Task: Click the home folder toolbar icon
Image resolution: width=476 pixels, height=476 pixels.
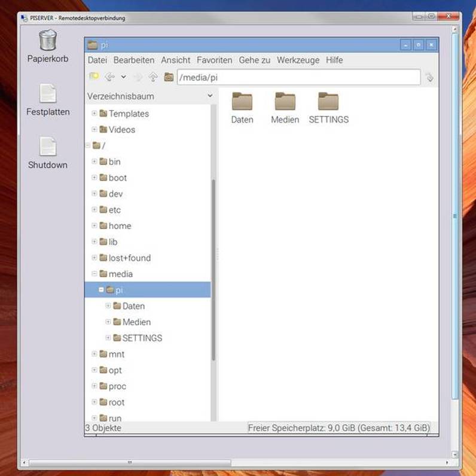Action: (x=169, y=77)
